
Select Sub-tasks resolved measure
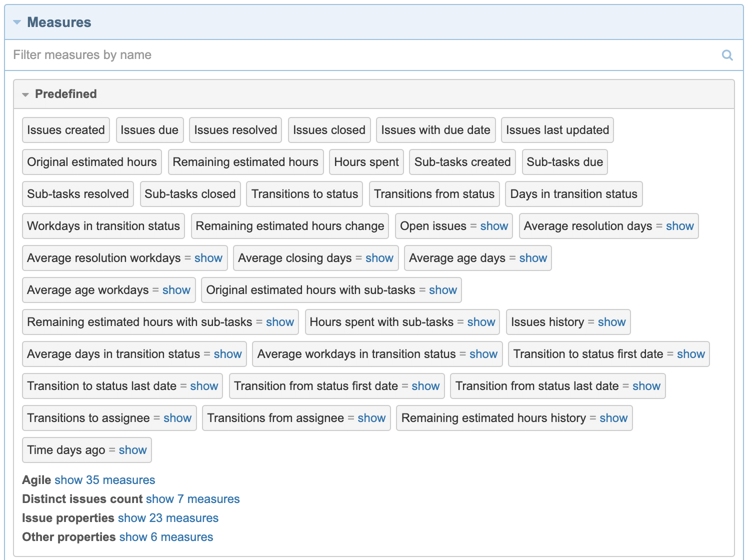click(x=78, y=194)
